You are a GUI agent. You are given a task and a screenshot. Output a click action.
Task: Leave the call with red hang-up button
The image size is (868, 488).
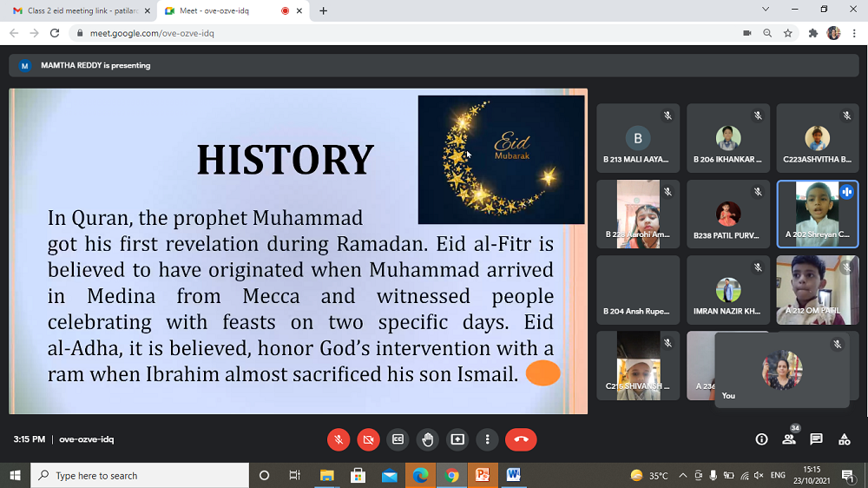[x=521, y=439]
